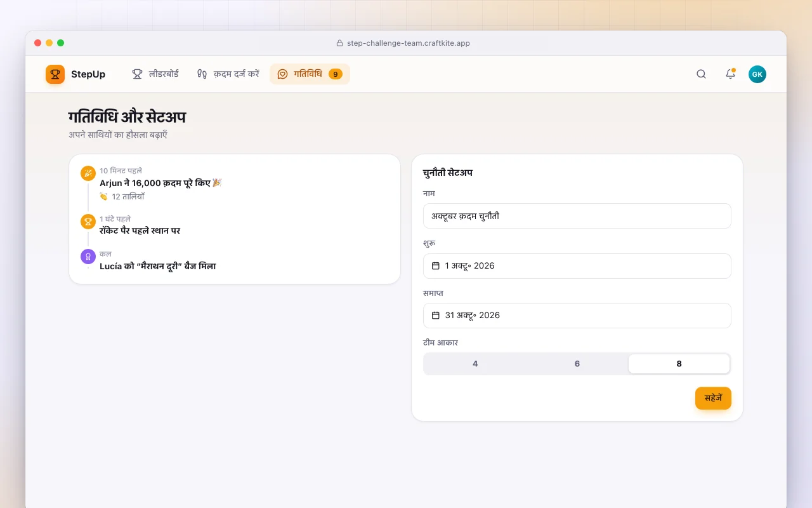Click the गतिविधि और सेटअप page title
812x508 pixels.
[x=127, y=117]
